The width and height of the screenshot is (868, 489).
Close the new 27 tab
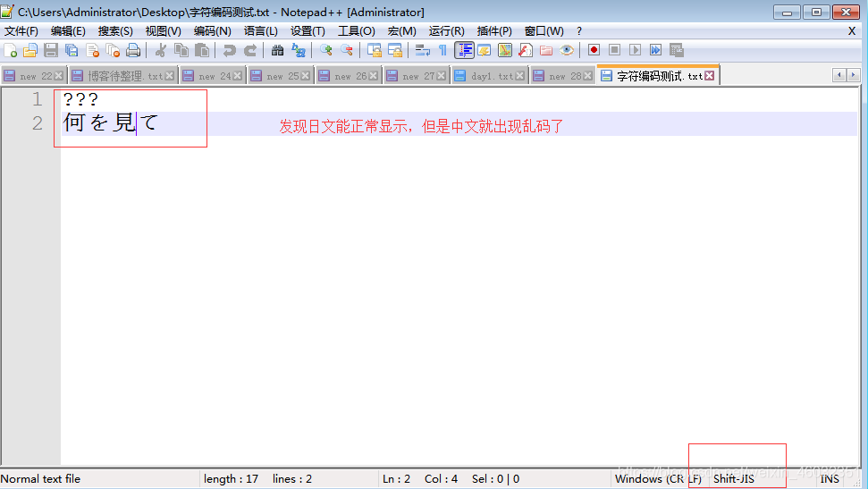[x=442, y=76]
